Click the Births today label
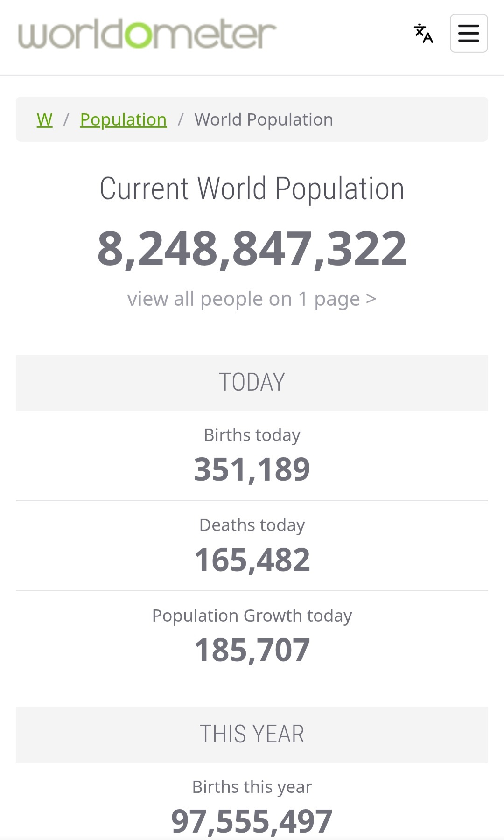This screenshot has width=504, height=840. point(252,435)
